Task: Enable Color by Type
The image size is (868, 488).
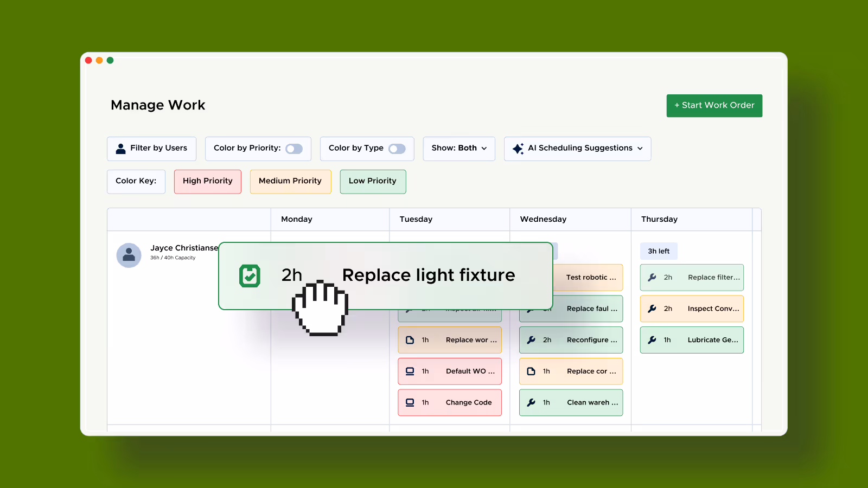Action: (397, 148)
